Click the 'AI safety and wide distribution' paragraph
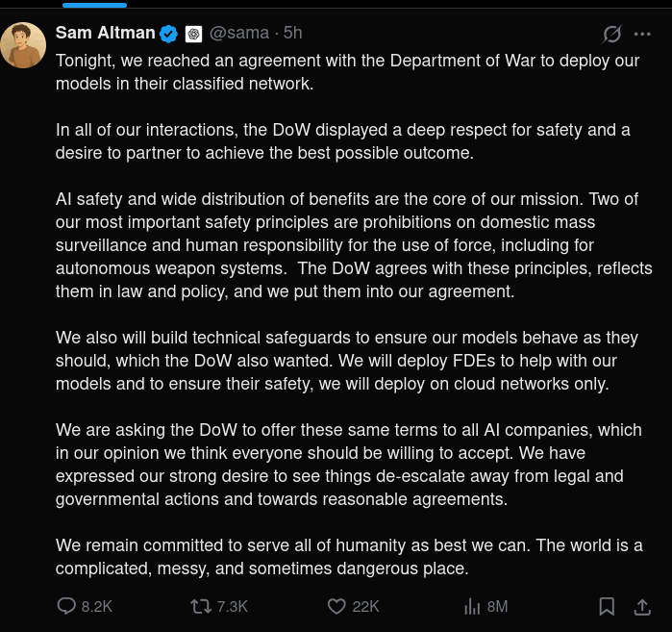 click(x=354, y=245)
